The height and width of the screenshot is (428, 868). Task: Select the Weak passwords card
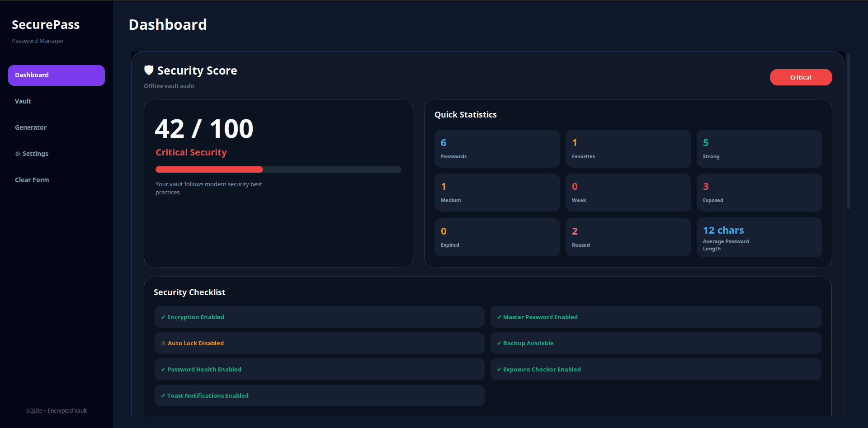point(628,193)
